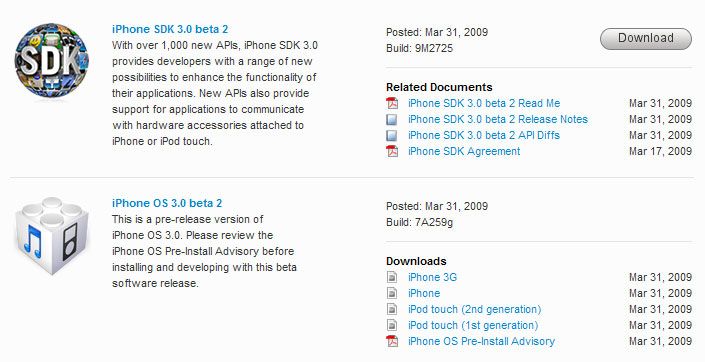Select the iPhone 3G download link
This screenshot has width=705, height=362.
432,277
